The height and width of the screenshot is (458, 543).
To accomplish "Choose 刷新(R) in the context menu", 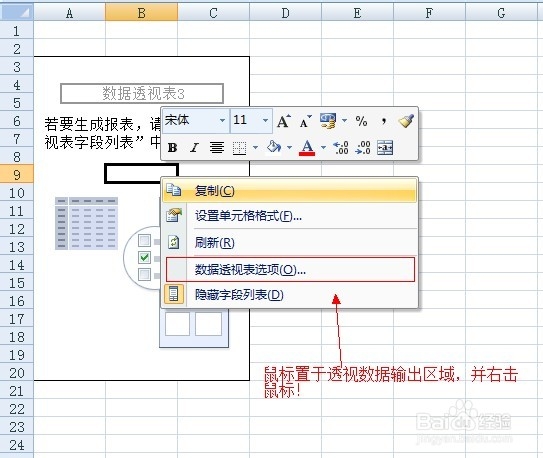I will point(290,242).
